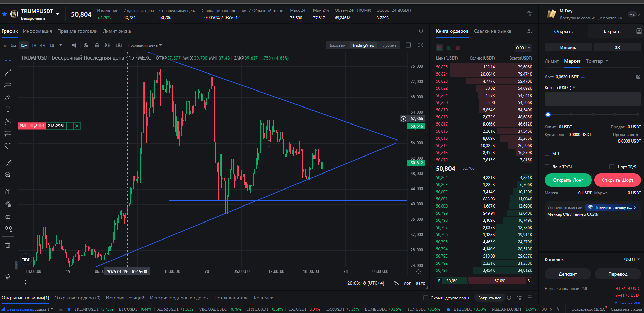Activate the zoom in tool
The width and height of the screenshot is (644, 313).
tap(8, 175)
